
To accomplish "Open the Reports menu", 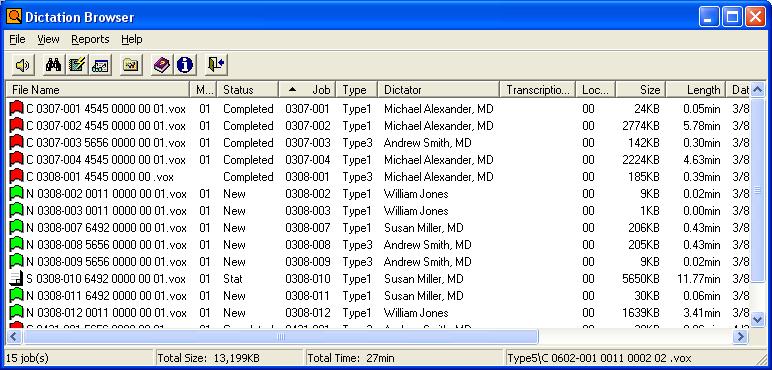I will [x=90, y=39].
